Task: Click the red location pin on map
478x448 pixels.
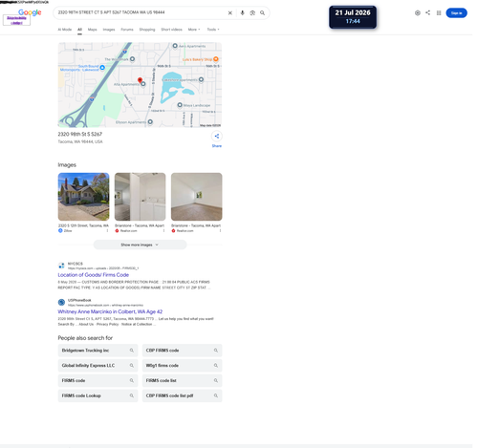Action: pyautogui.click(x=140, y=80)
